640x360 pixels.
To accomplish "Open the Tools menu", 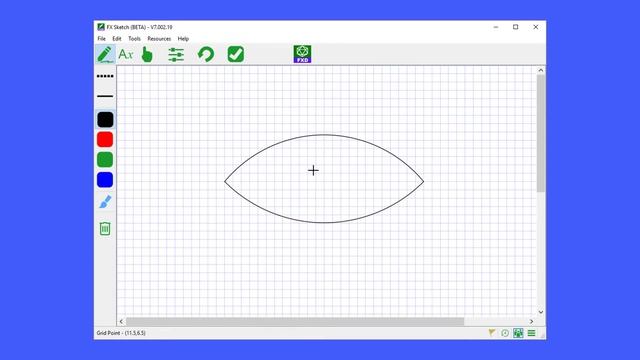I will click(134, 39).
